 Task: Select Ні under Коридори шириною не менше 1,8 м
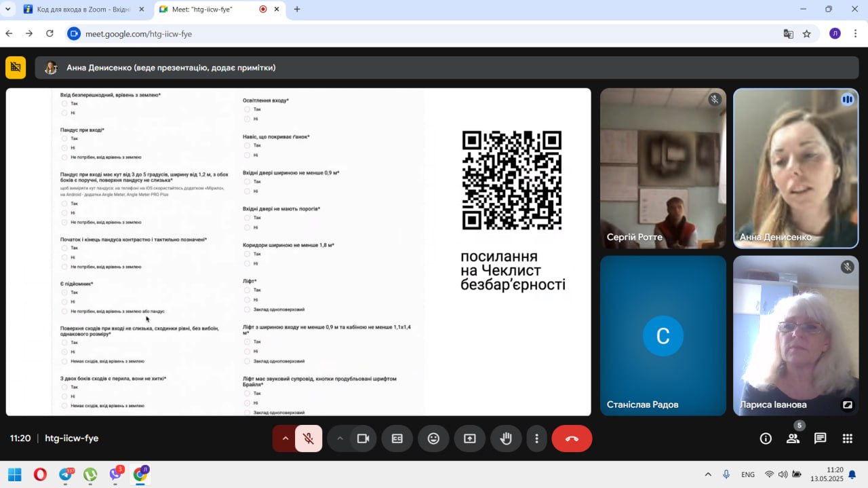(248, 263)
